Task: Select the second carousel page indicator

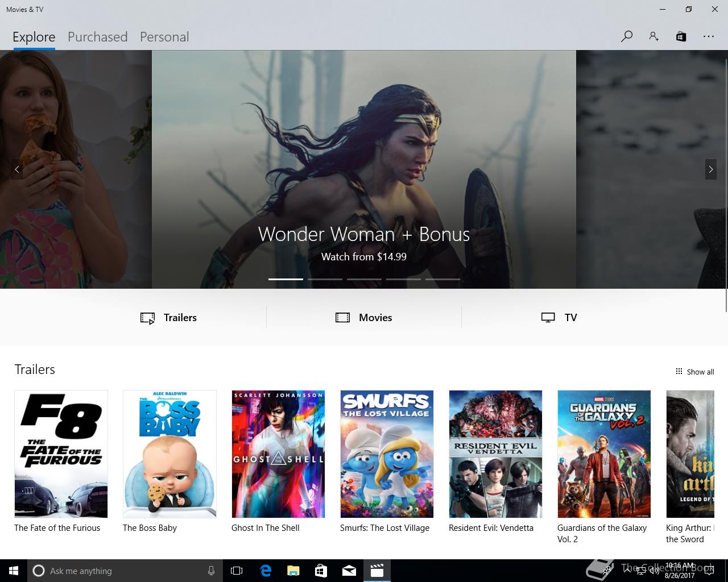Action: tap(325, 279)
